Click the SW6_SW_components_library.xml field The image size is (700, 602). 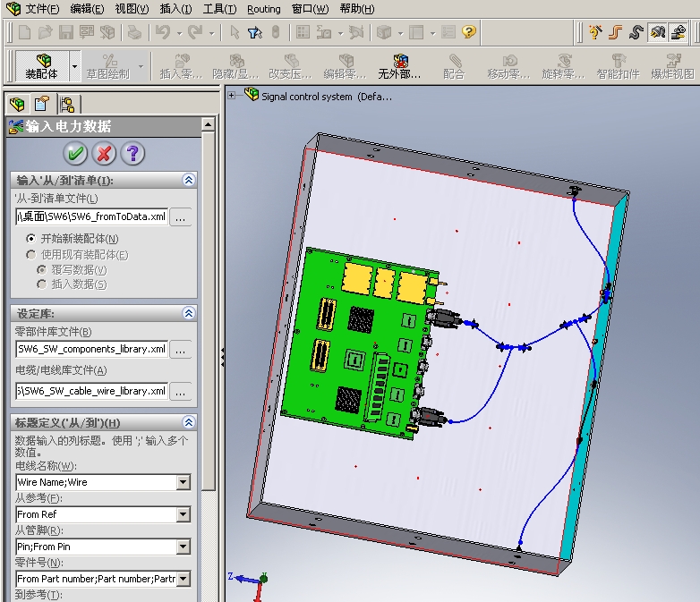pyautogui.click(x=91, y=349)
